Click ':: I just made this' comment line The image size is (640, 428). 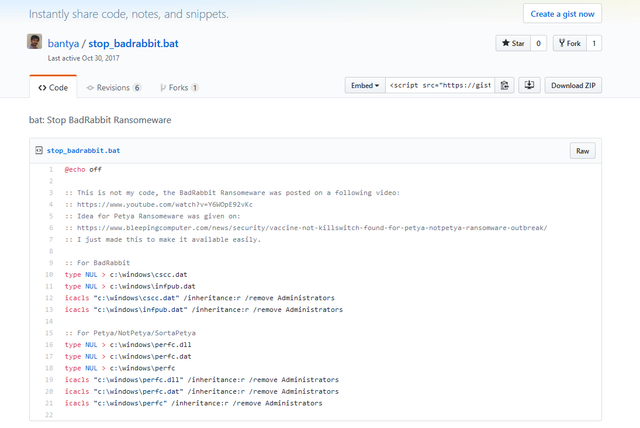tap(162, 240)
